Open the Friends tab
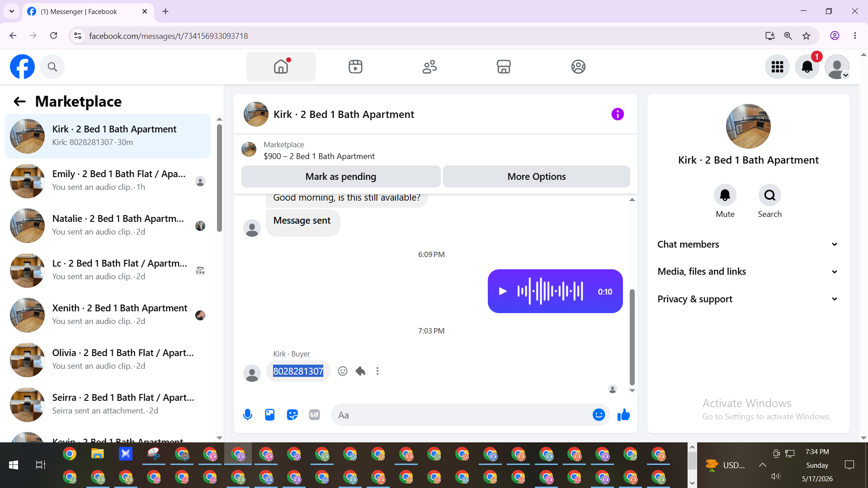 pos(429,67)
